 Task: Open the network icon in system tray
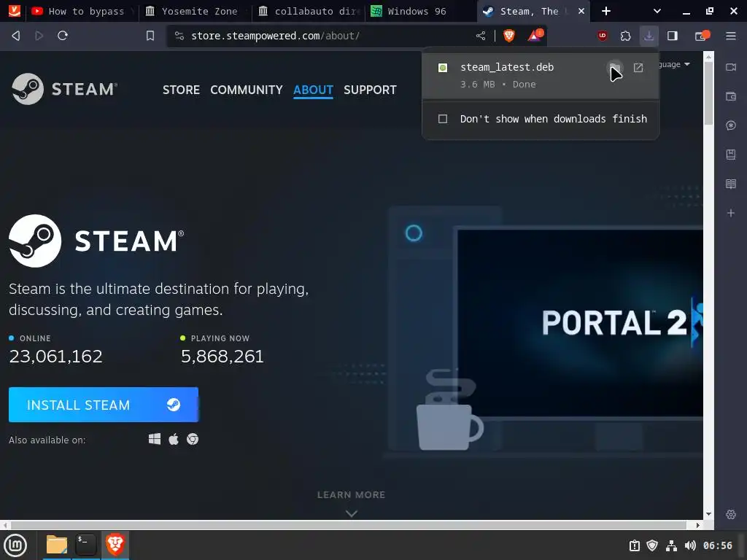671,545
